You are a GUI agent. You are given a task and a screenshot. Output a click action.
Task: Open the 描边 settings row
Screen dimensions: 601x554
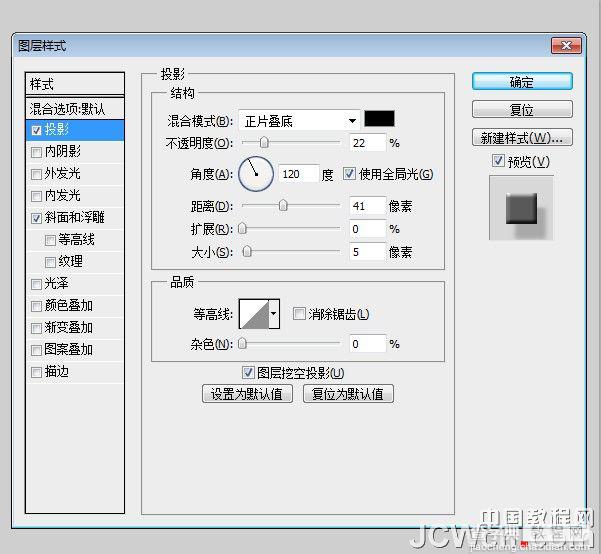point(75,372)
